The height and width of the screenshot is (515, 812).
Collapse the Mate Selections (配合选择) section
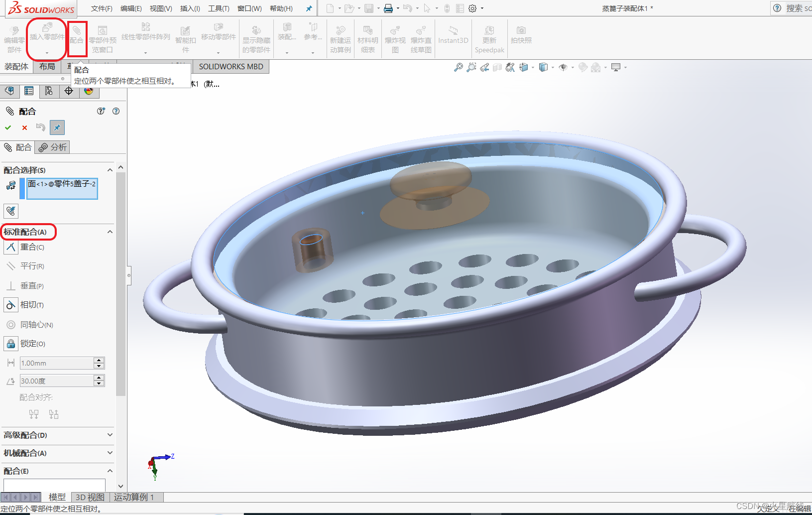pos(110,170)
